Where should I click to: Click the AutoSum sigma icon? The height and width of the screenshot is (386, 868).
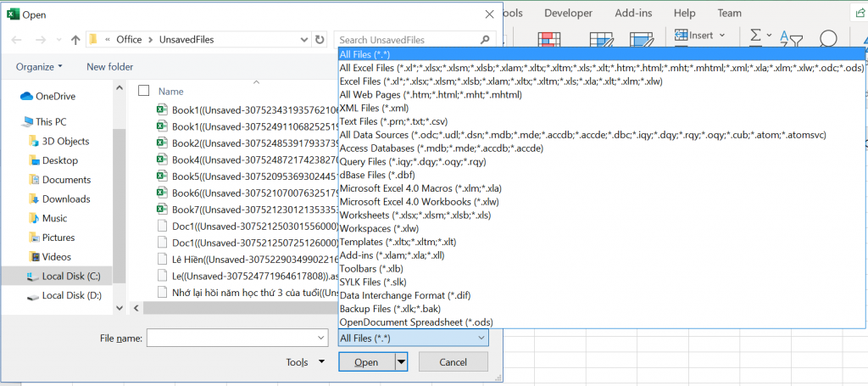click(755, 36)
